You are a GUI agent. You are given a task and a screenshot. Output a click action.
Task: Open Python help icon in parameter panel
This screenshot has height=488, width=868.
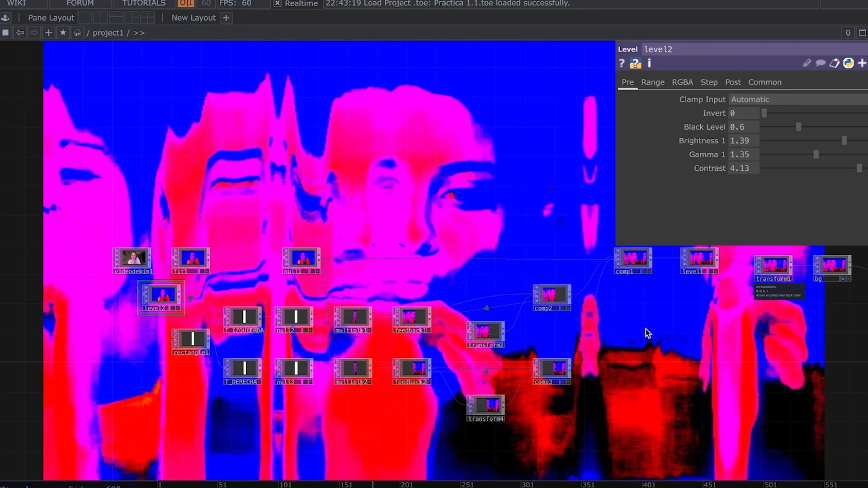coord(635,64)
